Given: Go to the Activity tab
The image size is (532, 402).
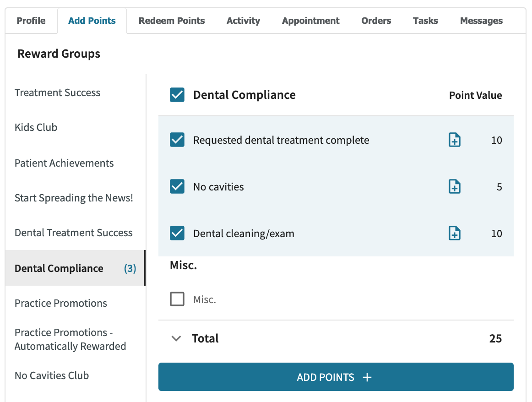Looking at the screenshot, I should 243,21.
